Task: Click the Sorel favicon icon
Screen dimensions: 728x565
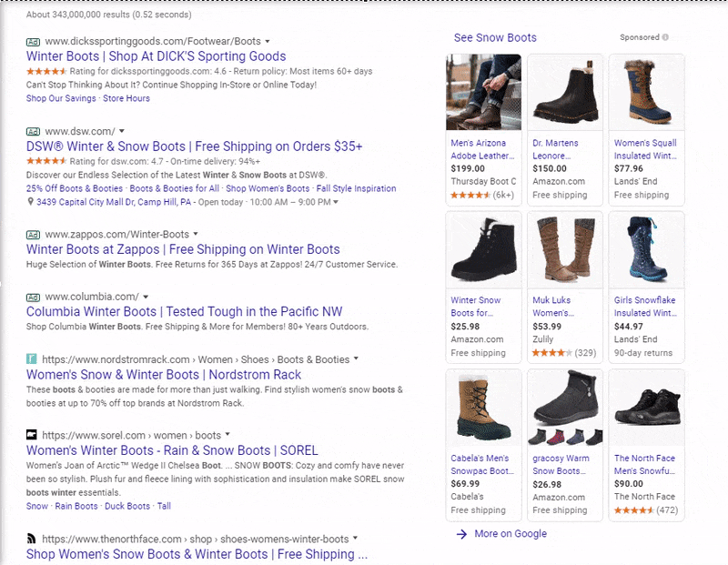Action: point(32,435)
